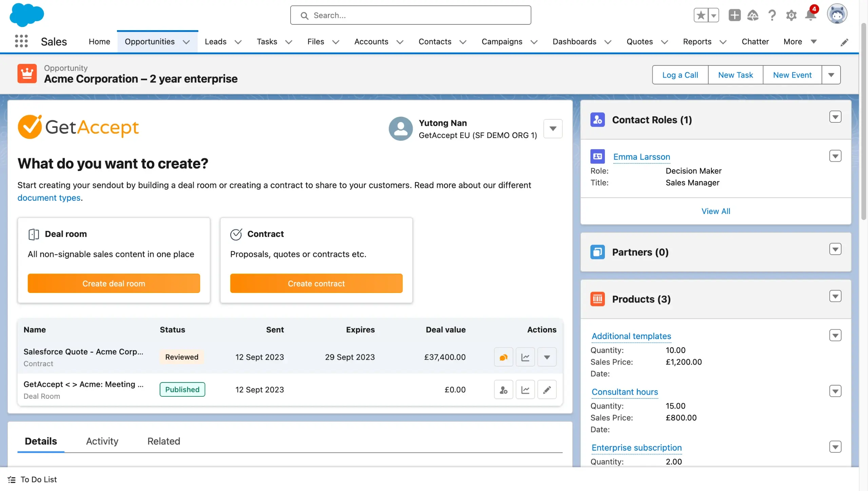Image resolution: width=868 pixels, height=491 pixels.
Task: Switch to the Related tab
Action: pos(164,441)
